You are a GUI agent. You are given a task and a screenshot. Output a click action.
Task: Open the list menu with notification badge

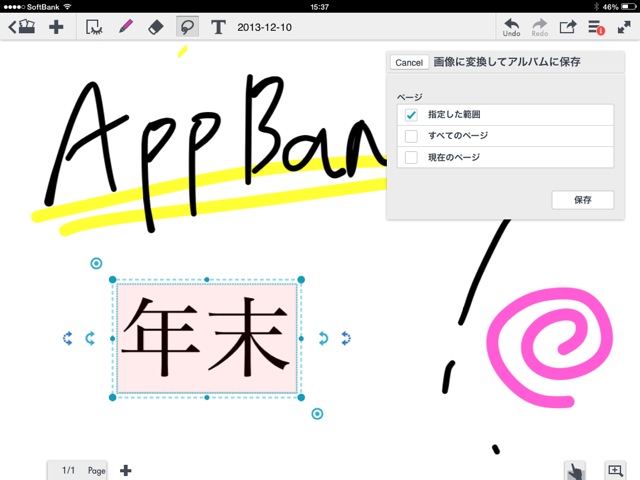[x=596, y=27]
